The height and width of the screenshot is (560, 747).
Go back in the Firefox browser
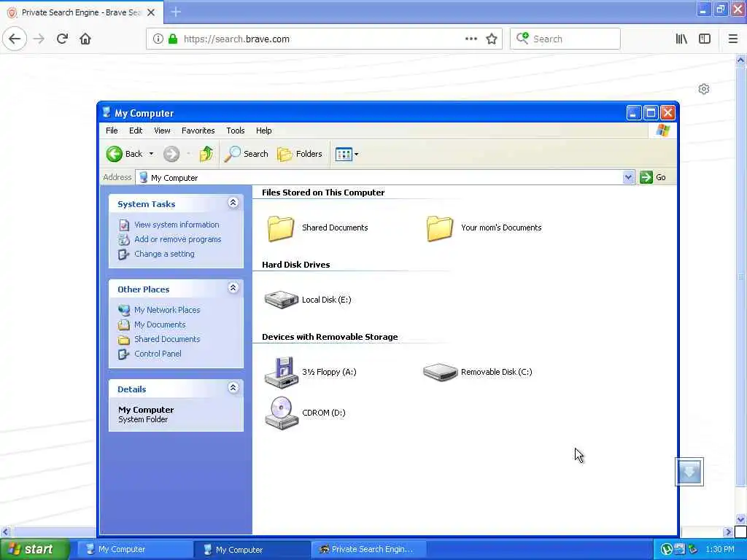(x=15, y=39)
